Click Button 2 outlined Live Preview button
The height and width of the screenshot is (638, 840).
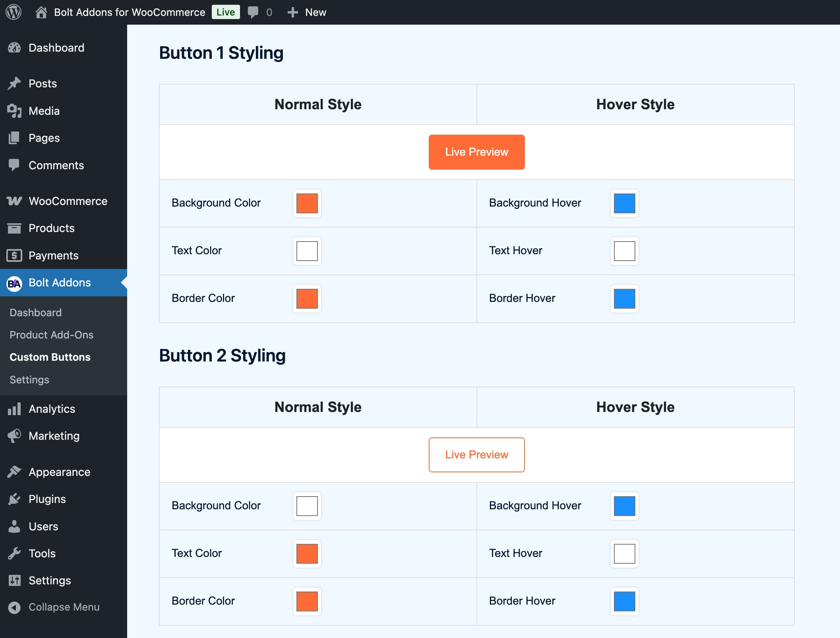coord(476,455)
